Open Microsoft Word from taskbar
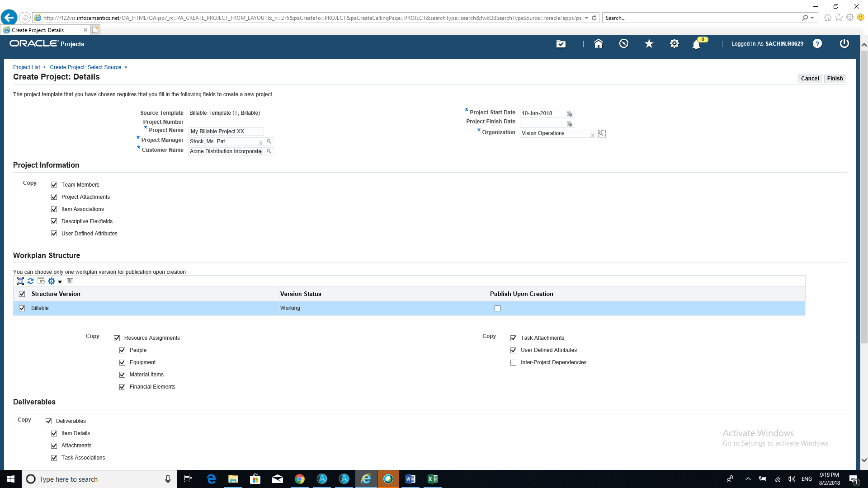Screen dimensions: 868x488 click(410, 479)
